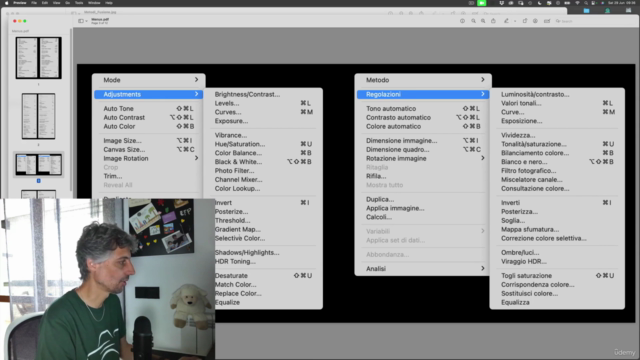Click Tono automatico in Italian menu

tap(391, 109)
